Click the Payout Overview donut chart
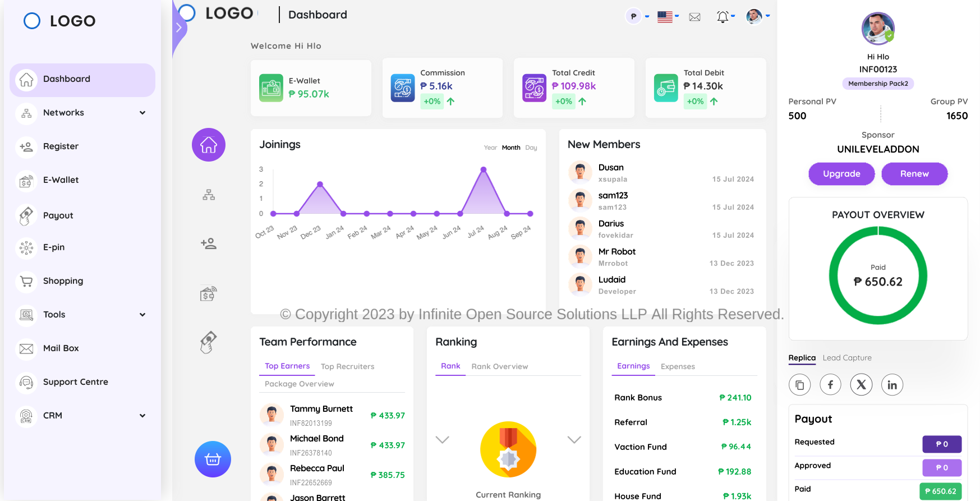 point(878,275)
